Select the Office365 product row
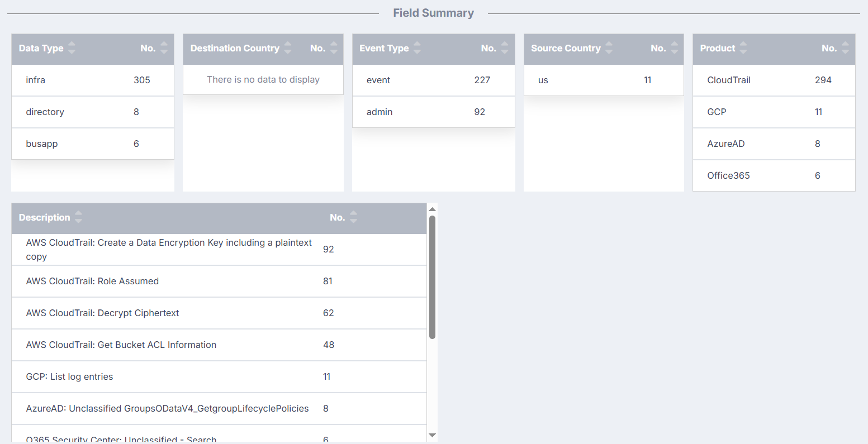868x444 pixels. tap(774, 175)
